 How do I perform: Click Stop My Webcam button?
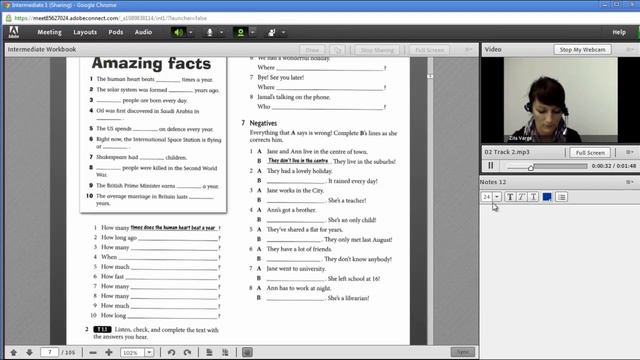click(x=582, y=49)
